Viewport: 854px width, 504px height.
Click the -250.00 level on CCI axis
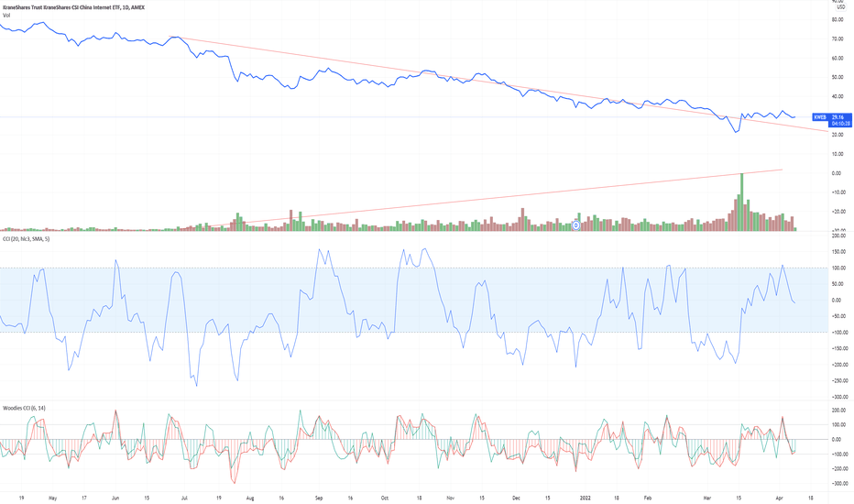(x=838, y=381)
